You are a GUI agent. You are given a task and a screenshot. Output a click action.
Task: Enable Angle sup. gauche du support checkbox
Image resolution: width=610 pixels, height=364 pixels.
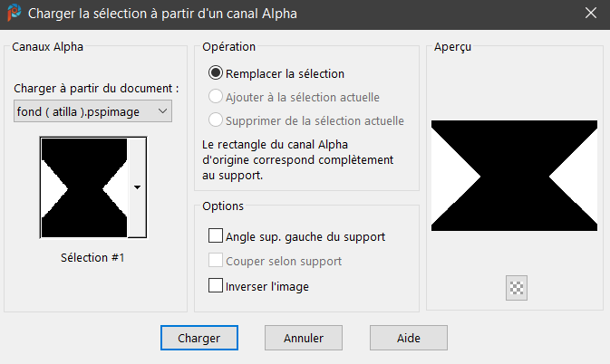(216, 236)
